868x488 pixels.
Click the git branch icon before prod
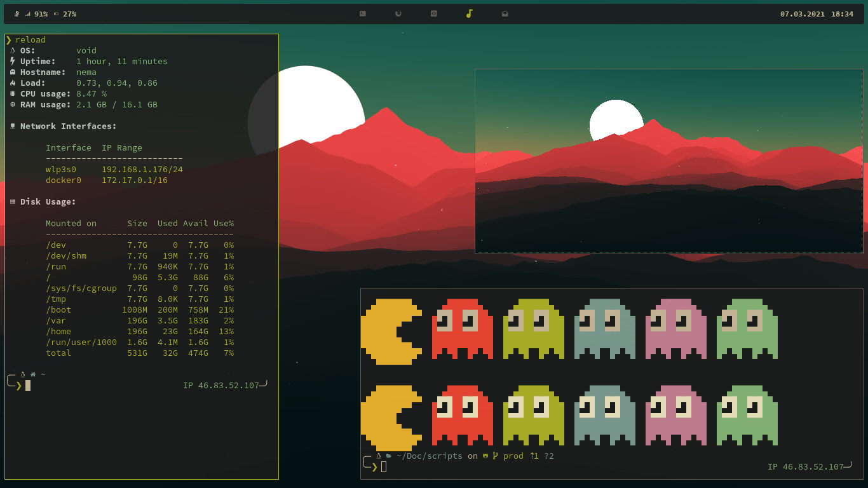tap(496, 456)
